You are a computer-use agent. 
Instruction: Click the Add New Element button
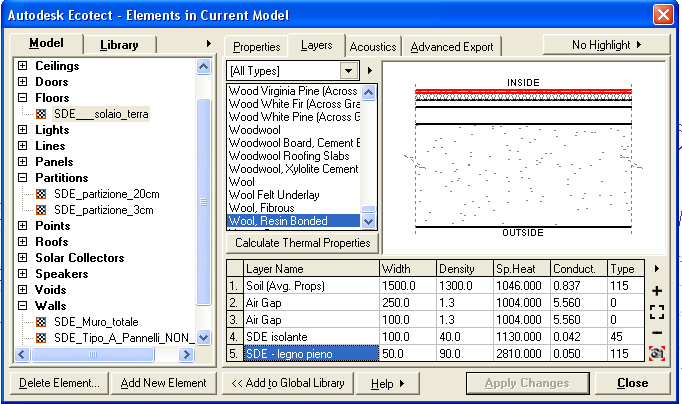[164, 383]
